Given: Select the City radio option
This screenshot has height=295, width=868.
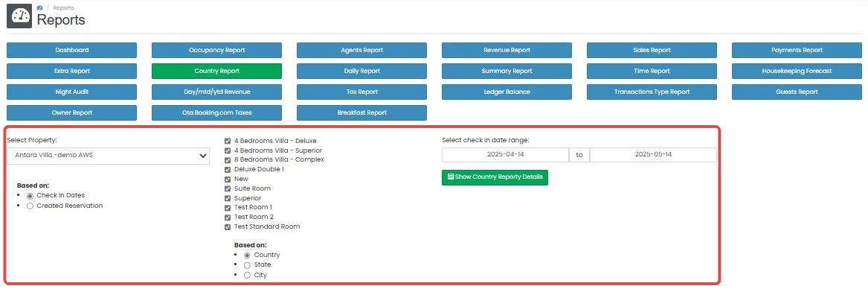Looking at the screenshot, I should (x=248, y=275).
